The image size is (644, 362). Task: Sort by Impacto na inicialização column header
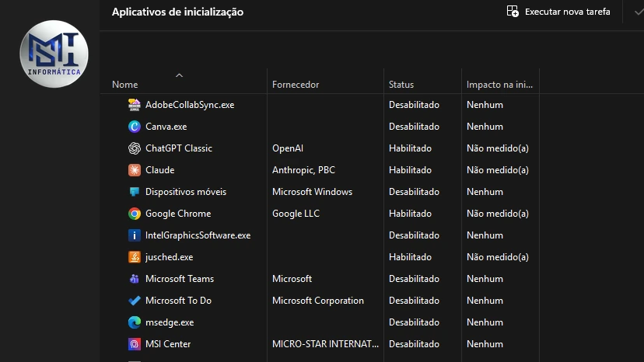click(499, 85)
